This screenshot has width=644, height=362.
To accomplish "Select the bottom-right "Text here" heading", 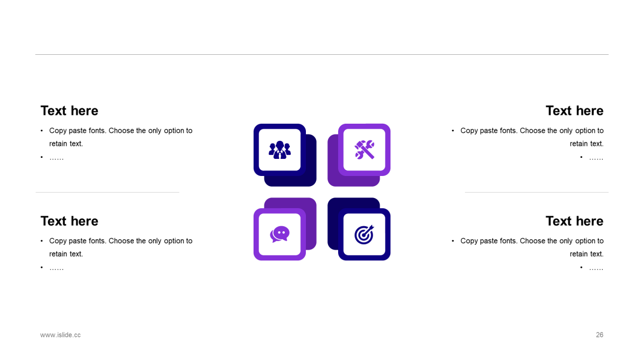I will tap(575, 221).
